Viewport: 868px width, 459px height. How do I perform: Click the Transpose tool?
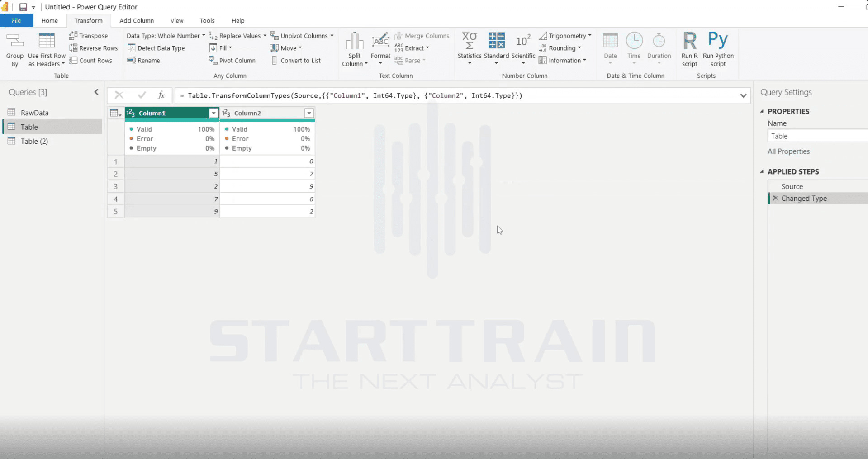(x=88, y=36)
